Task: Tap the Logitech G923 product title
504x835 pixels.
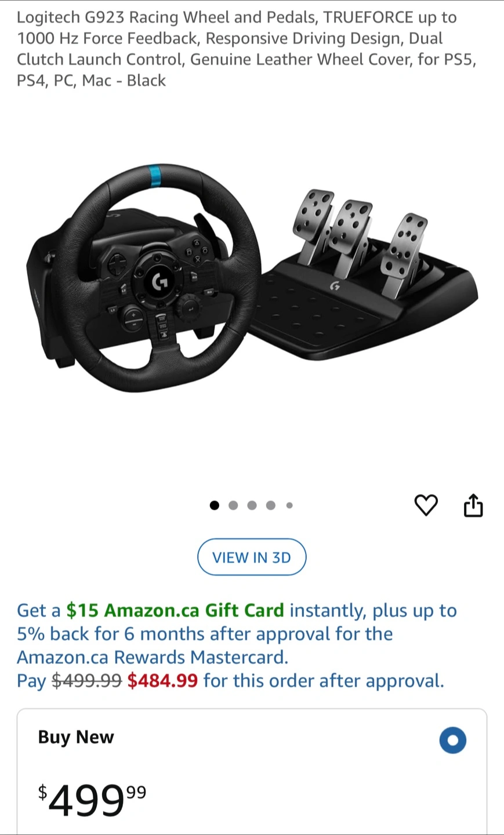Action: pyautogui.click(x=246, y=49)
